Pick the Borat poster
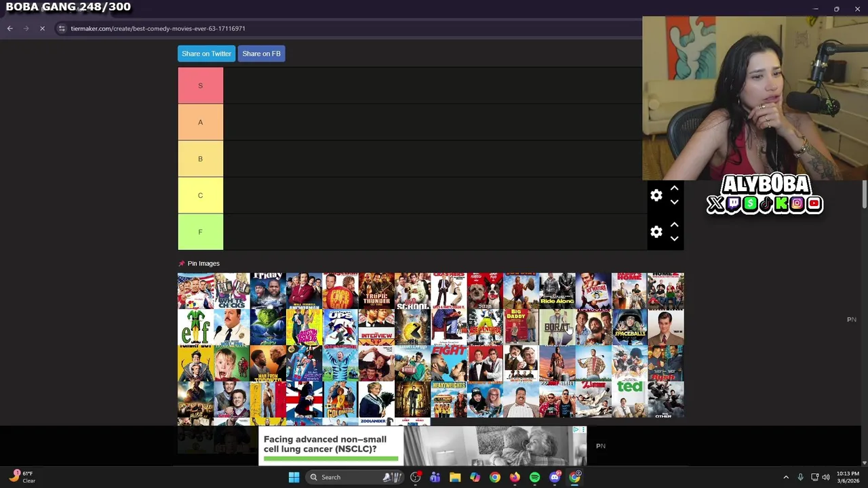Image resolution: width=868 pixels, height=488 pixels. coord(557,327)
